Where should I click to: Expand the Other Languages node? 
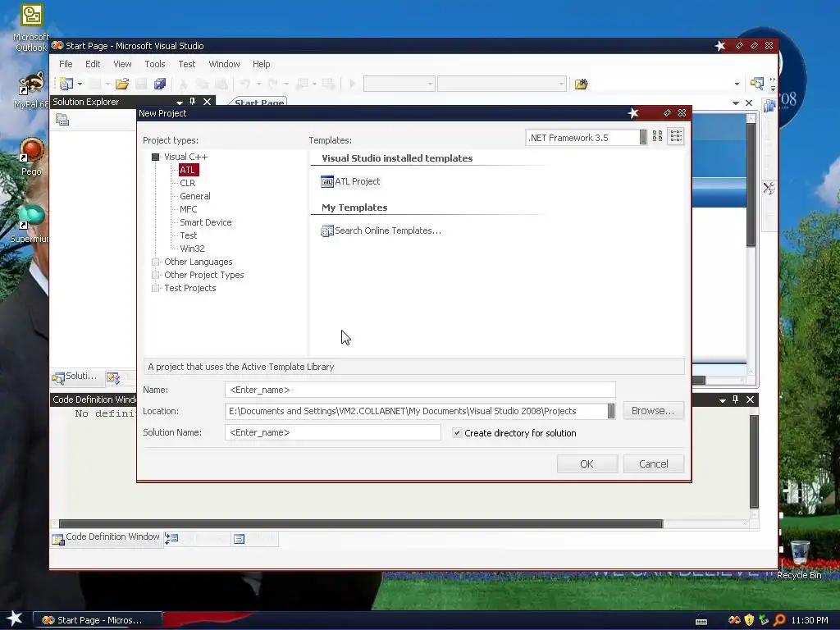[155, 262]
